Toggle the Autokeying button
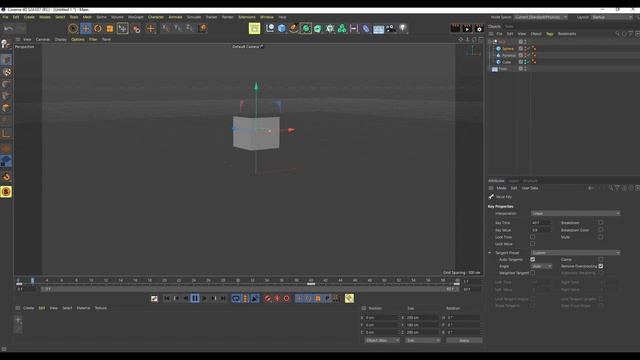640x360 pixels. point(277,298)
